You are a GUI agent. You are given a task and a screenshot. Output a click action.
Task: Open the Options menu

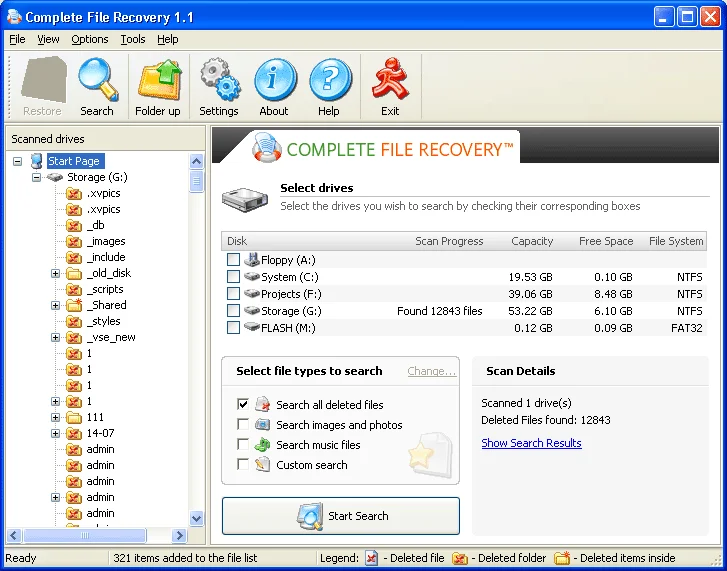89,39
